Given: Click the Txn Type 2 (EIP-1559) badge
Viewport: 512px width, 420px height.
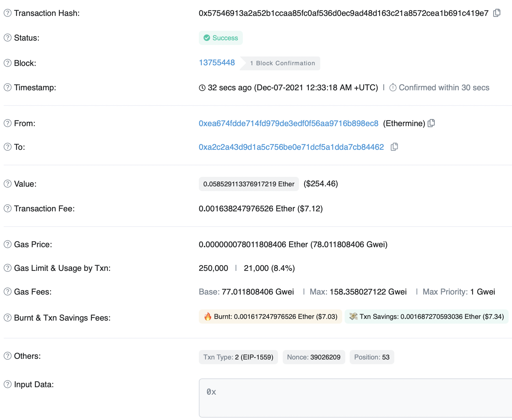Looking at the screenshot, I should pos(238,357).
